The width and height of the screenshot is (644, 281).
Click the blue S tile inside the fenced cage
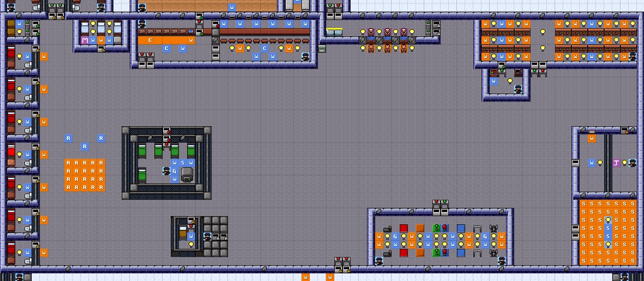tap(183, 162)
